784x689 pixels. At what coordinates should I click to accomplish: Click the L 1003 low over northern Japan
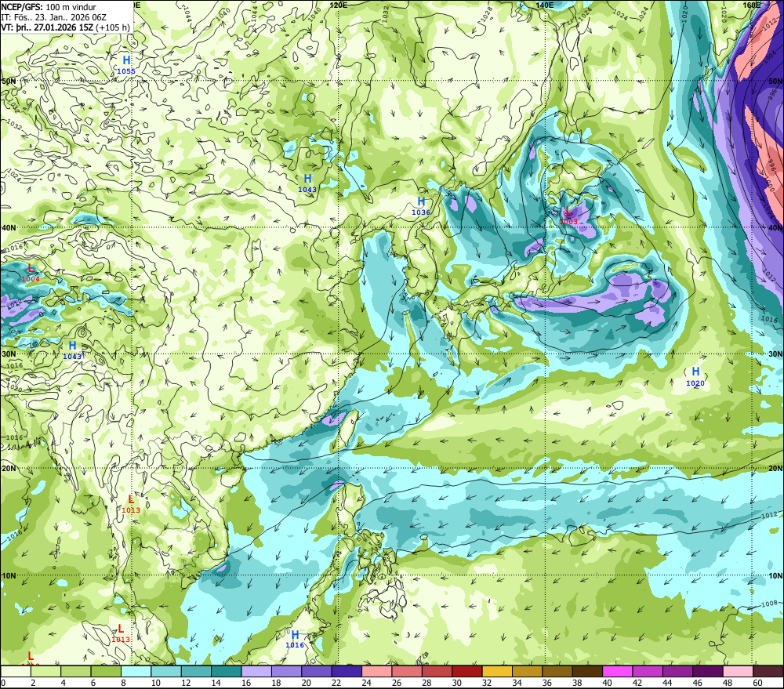568,216
